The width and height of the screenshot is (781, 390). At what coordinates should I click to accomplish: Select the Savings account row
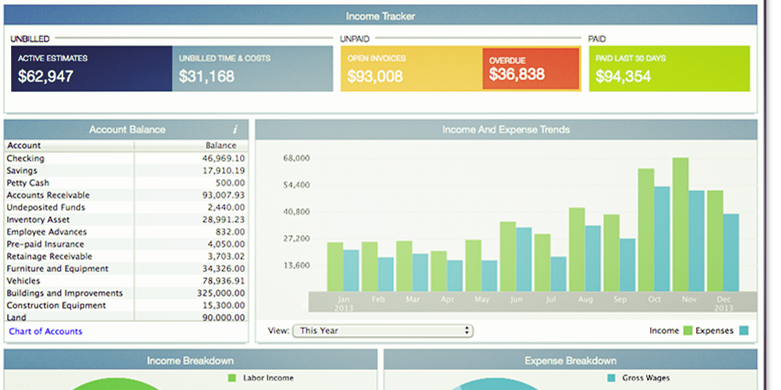click(126, 171)
